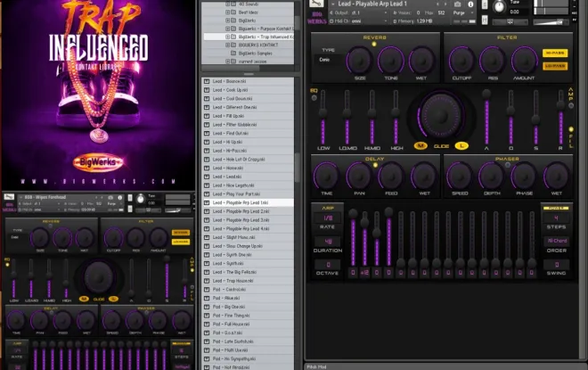Toggle the LO-PASS filter button
The image size is (588, 370).
[555, 66]
